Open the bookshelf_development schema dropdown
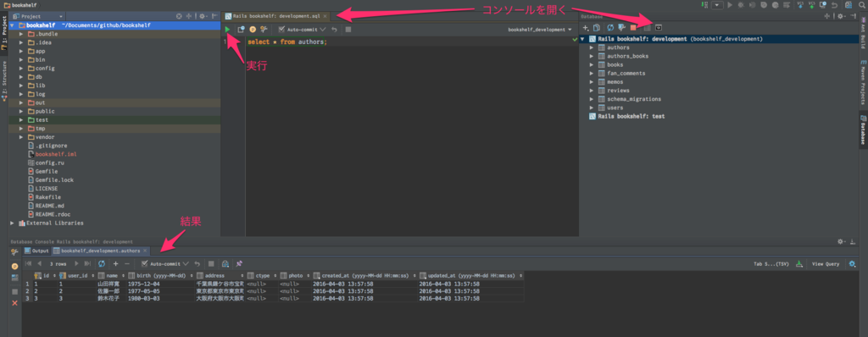This screenshot has height=337, width=868. [540, 30]
